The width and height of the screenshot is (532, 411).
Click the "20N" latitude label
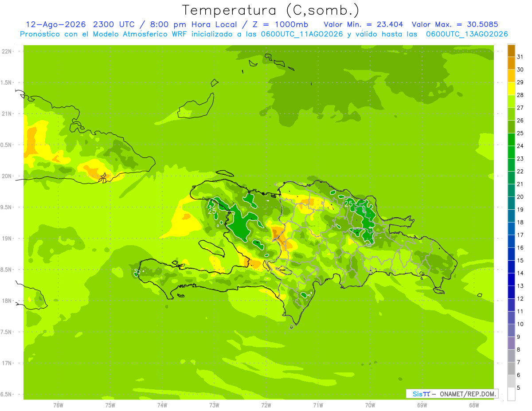coord(6,176)
